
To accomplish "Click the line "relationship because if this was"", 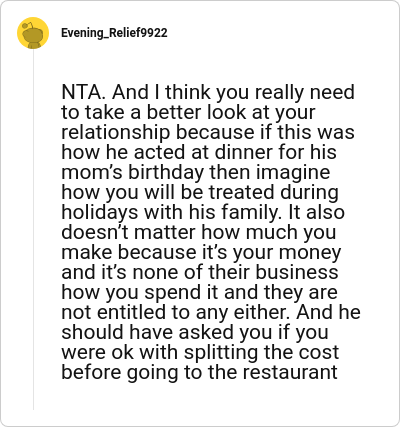I will tap(208, 132).
